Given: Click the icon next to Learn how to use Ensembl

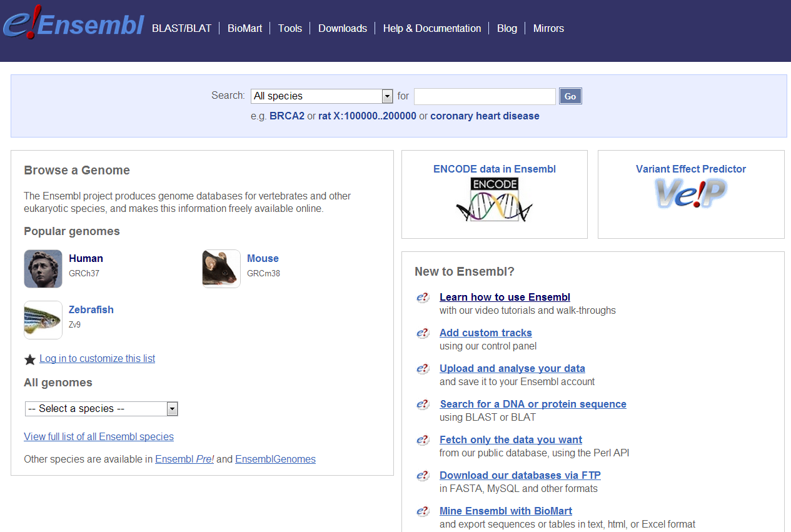Looking at the screenshot, I should (x=423, y=298).
